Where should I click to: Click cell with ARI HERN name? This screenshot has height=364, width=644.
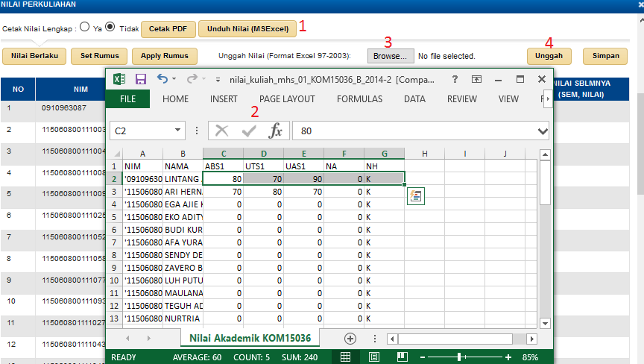click(x=183, y=192)
